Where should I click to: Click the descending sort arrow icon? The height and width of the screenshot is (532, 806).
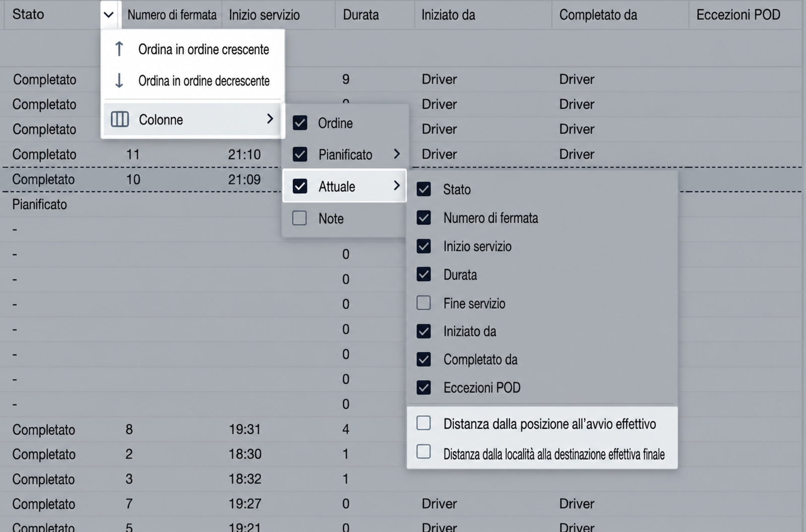119,80
